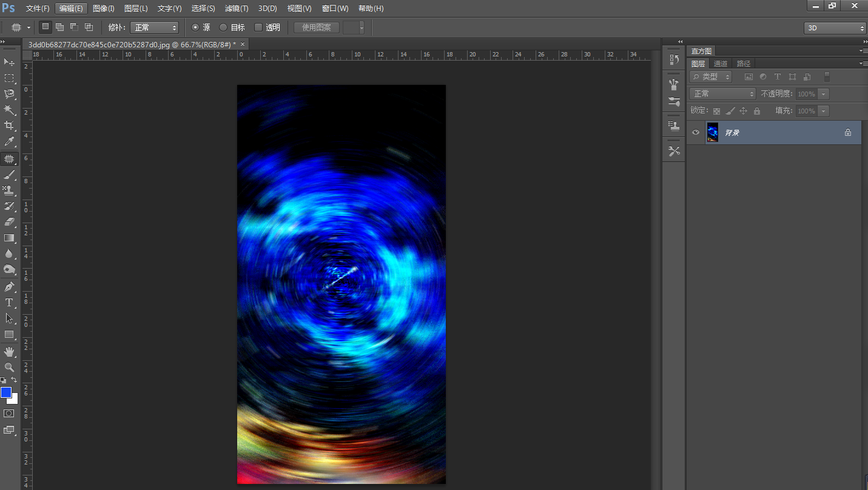The height and width of the screenshot is (490, 868).
Task: Select the Crop tool
Action: 9,126
